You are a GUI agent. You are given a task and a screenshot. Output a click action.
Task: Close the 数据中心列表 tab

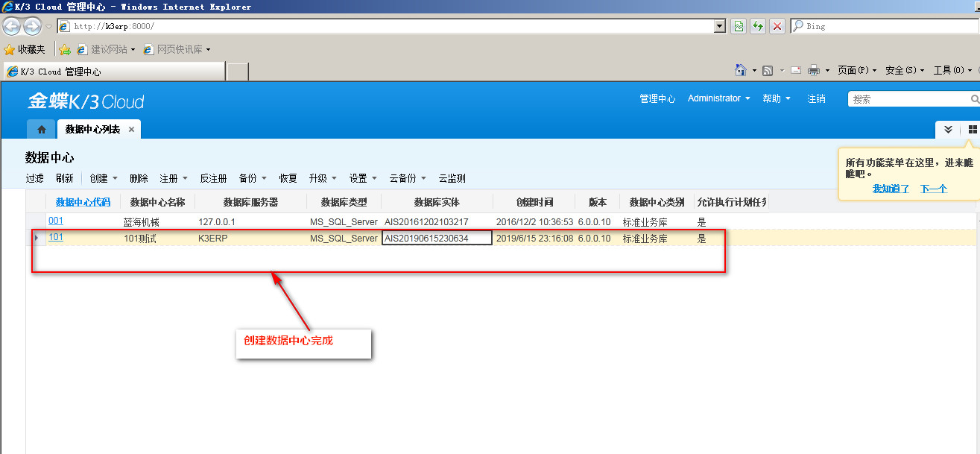(x=132, y=129)
